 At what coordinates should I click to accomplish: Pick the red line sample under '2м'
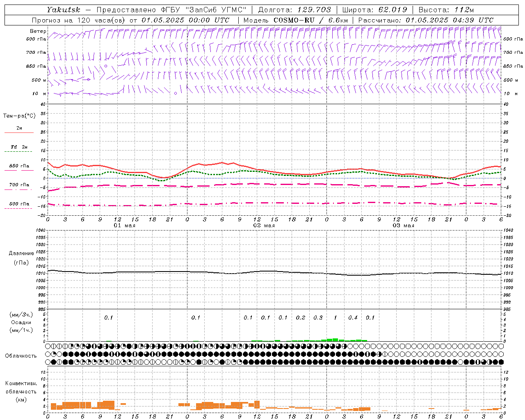19,133
